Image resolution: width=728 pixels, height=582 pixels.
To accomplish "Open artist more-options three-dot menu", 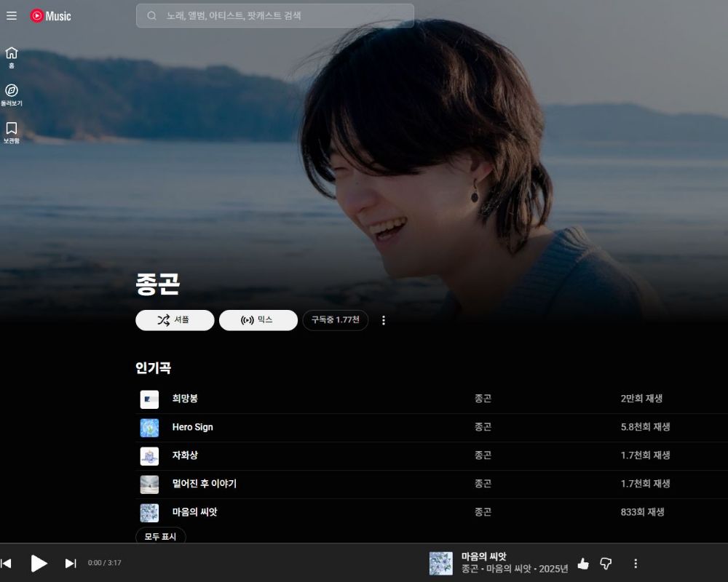I will [x=384, y=320].
